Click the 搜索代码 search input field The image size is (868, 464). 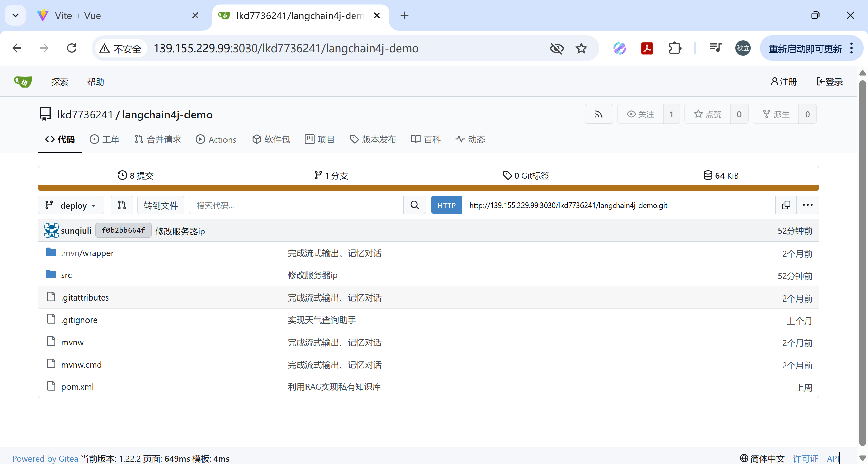[x=296, y=205]
